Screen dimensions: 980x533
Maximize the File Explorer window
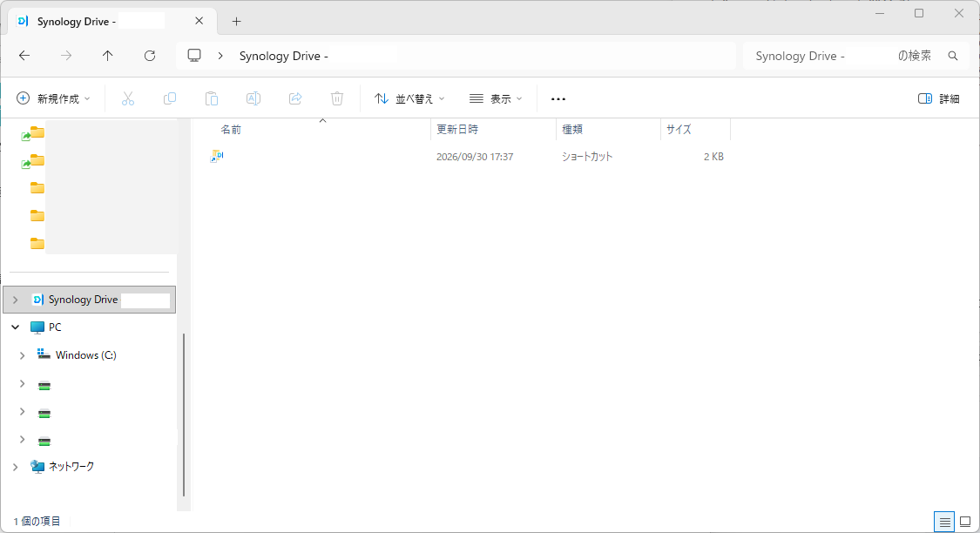click(x=919, y=13)
